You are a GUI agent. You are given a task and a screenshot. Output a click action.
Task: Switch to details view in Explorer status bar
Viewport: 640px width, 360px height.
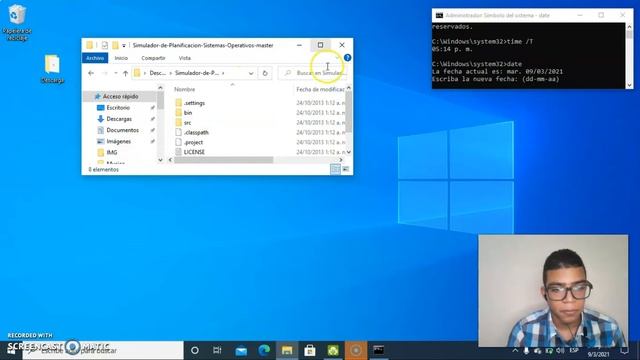pyautogui.click(x=335, y=169)
